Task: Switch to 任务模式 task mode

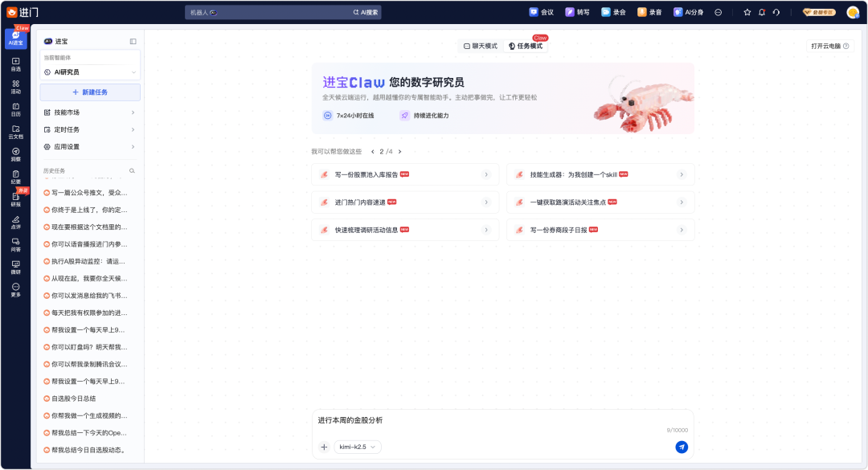Action: (x=526, y=46)
